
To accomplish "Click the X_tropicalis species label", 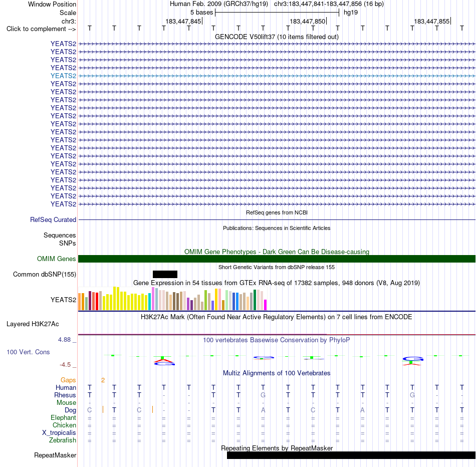I will point(59,433).
